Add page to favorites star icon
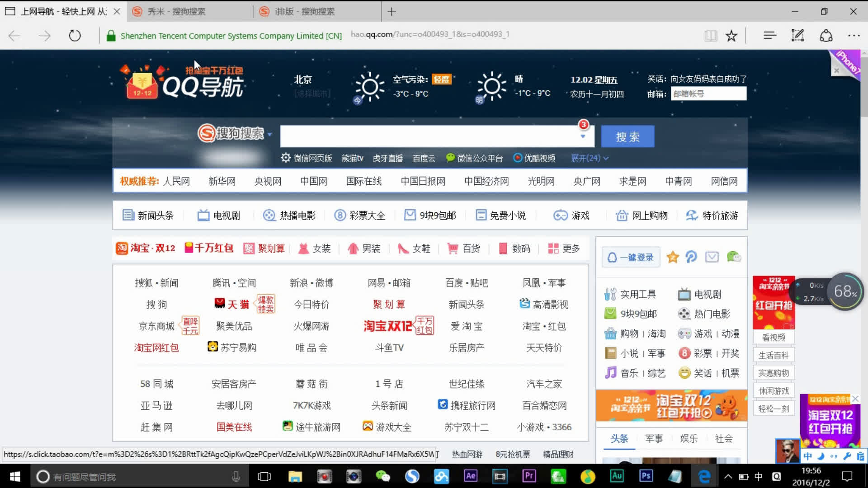Image resolution: width=868 pixels, height=488 pixels. point(731,35)
